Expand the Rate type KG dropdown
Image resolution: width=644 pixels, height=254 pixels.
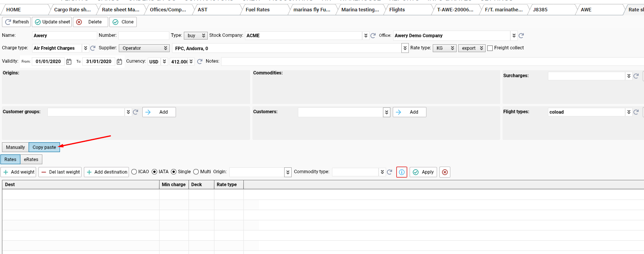(x=444, y=48)
